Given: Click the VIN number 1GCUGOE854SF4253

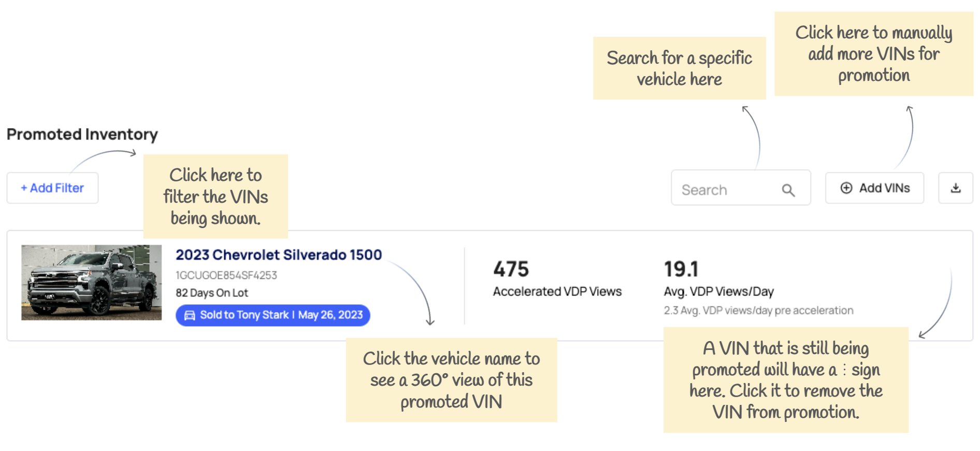Looking at the screenshot, I should pos(226,275).
